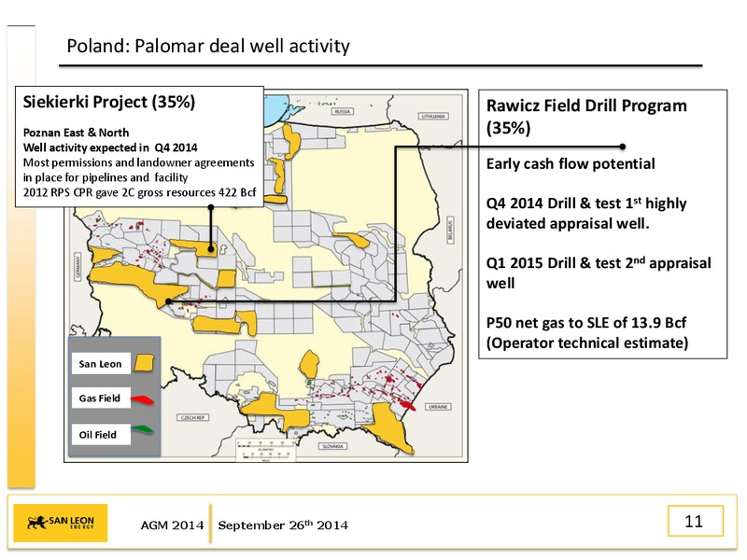Click the 'LITHUANIA' map label
Image resolution: width=747 pixels, height=560 pixels.
[x=433, y=116]
